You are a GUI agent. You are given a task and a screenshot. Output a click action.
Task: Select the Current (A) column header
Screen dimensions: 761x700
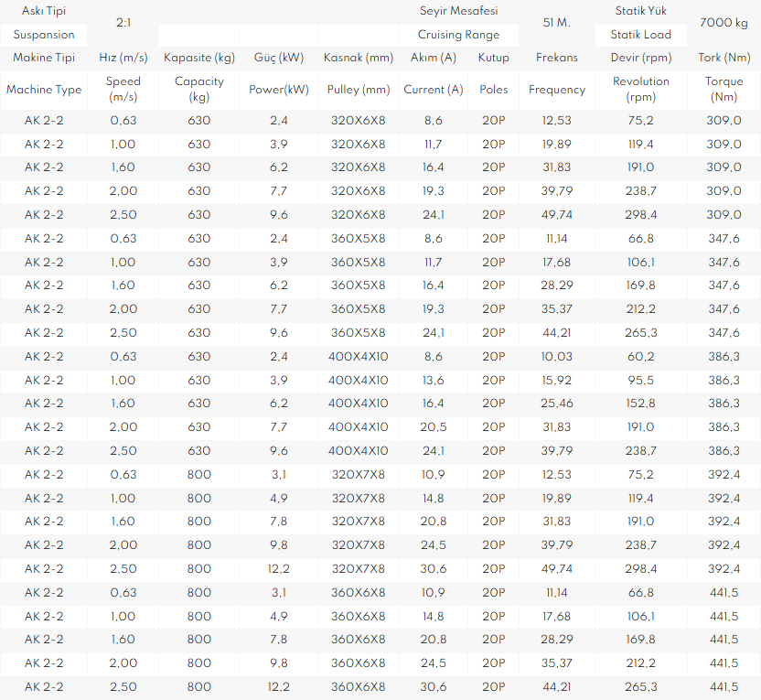click(x=433, y=90)
